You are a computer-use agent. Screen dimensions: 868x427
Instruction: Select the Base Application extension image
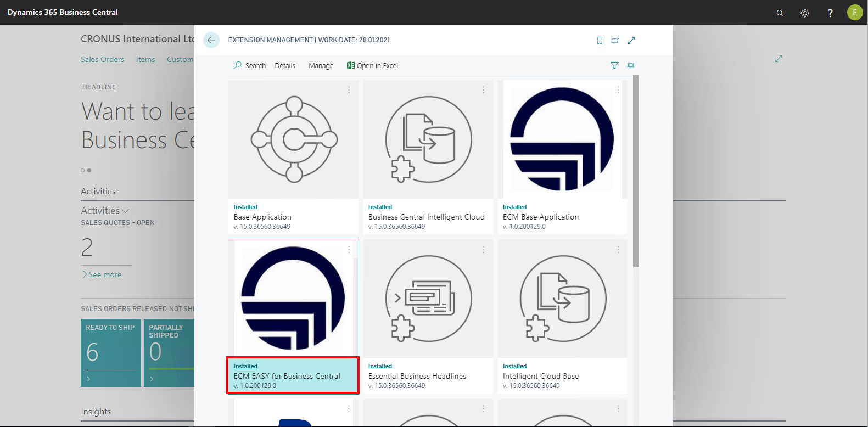(294, 139)
